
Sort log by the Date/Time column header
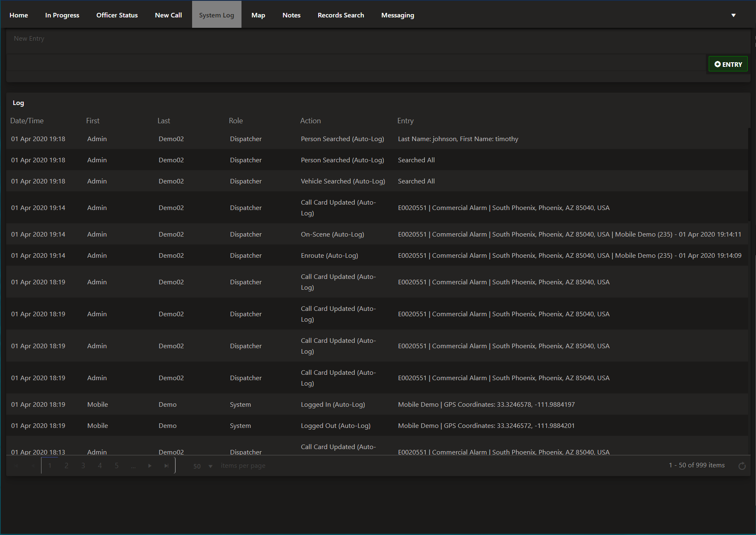click(27, 121)
